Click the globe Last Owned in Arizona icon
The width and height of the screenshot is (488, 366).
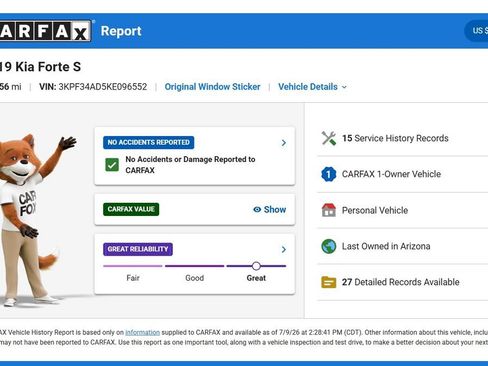tap(329, 246)
